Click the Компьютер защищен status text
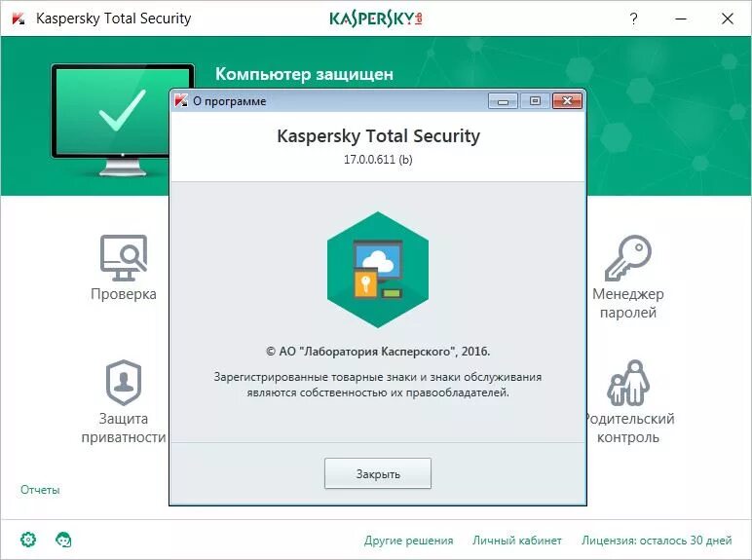 (x=304, y=74)
